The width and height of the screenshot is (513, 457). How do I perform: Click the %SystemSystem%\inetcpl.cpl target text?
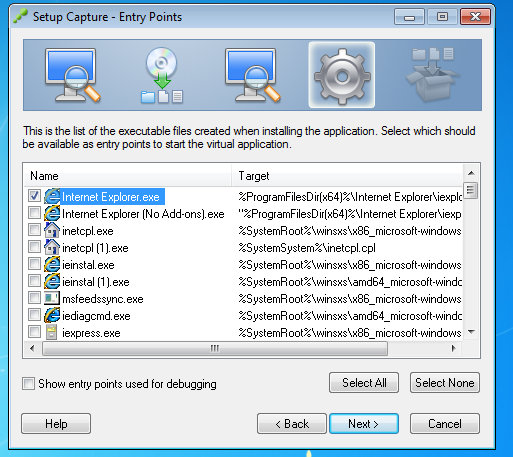(307, 248)
